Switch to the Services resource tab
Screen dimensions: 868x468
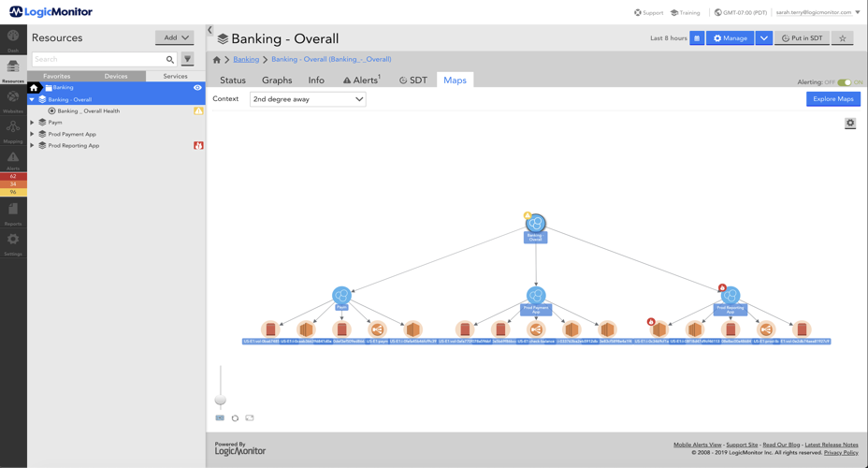[176, 76]
